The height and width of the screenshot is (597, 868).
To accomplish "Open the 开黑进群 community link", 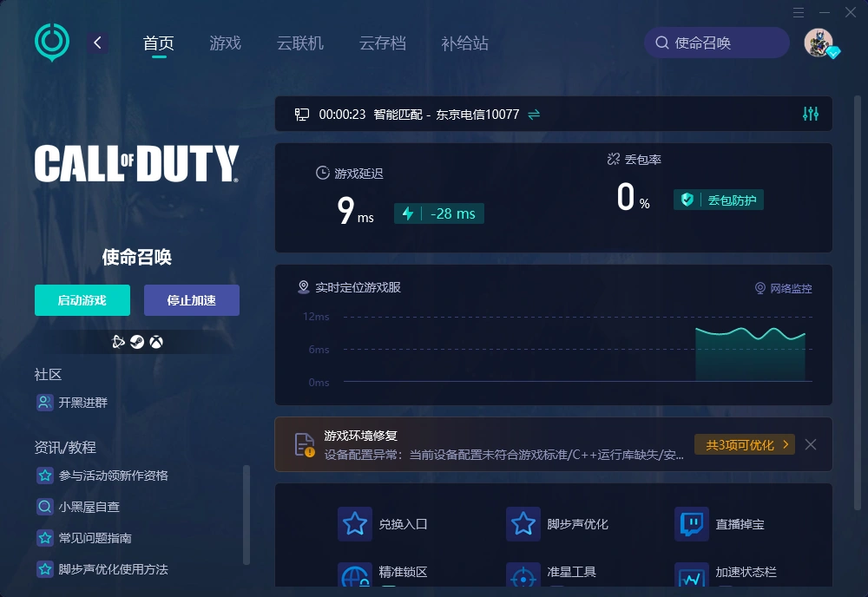I will [x=72, y=403].
